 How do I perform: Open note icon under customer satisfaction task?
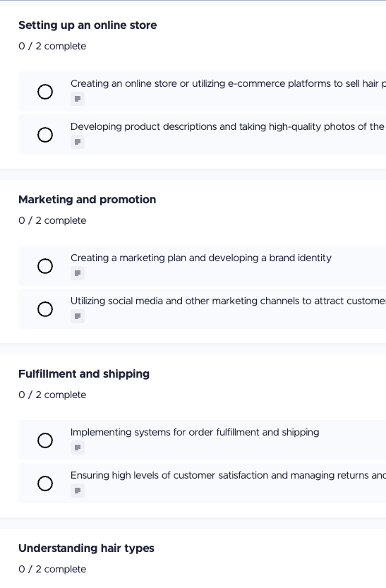78,491
